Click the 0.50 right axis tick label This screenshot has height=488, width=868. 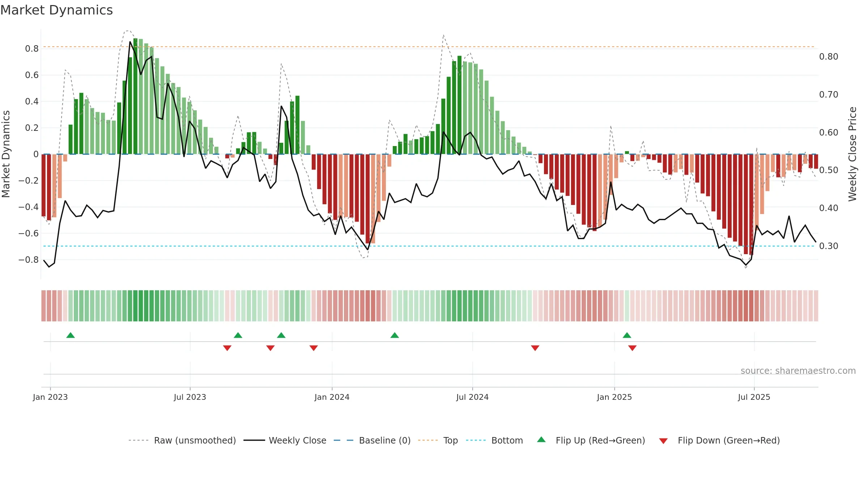(x=829, y=170)
